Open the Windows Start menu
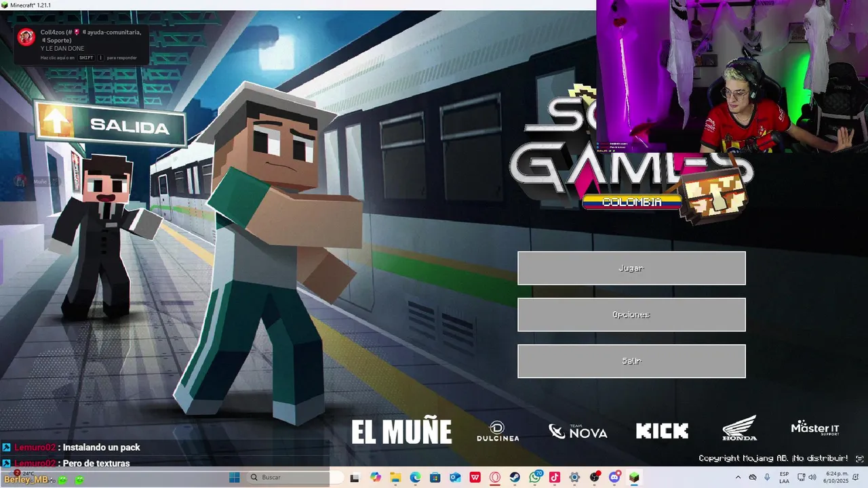This screenshot has width=868, height=488. [x=234, y=477]
